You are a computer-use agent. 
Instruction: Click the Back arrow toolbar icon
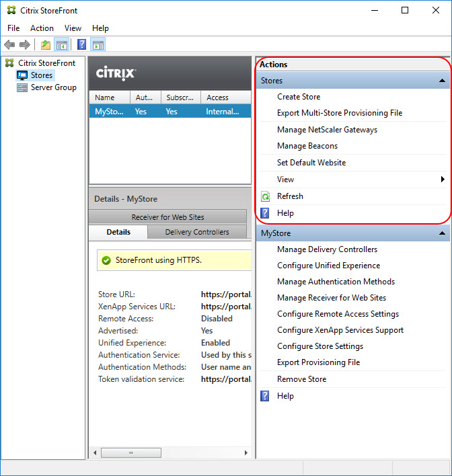(9, 45)
